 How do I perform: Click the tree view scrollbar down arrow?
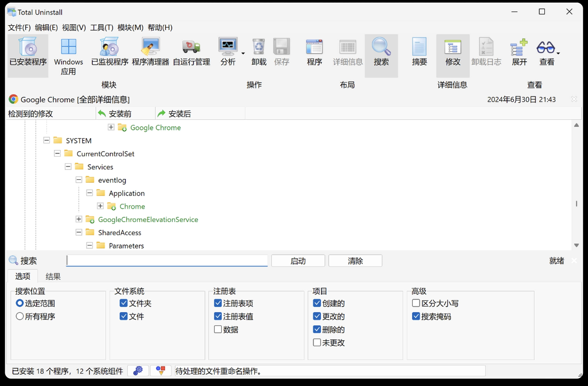tap(576, 245)
